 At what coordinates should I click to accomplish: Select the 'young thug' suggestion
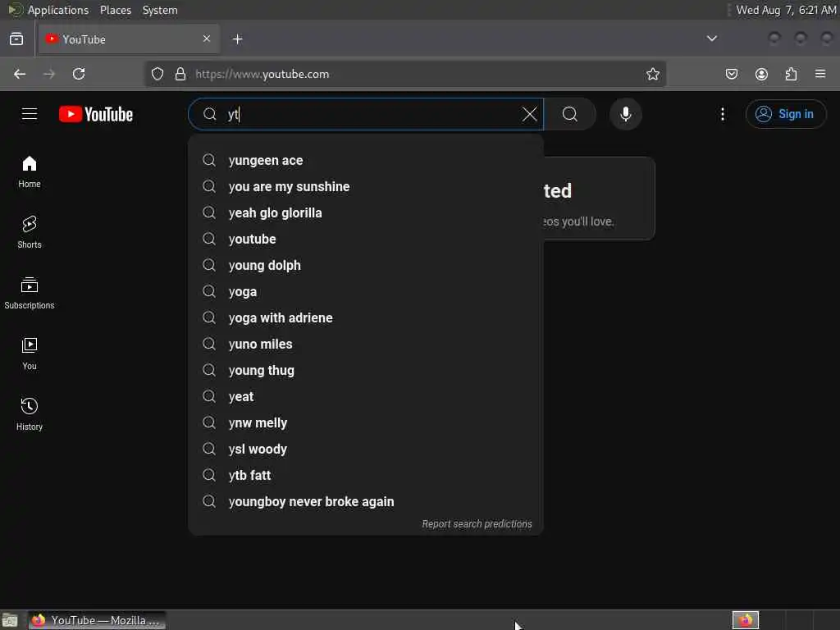click(x=366, y=370)
